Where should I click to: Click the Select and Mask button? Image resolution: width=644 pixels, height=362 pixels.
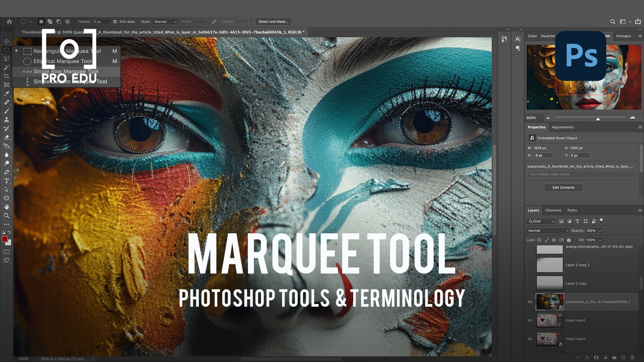tap(273, 21)
